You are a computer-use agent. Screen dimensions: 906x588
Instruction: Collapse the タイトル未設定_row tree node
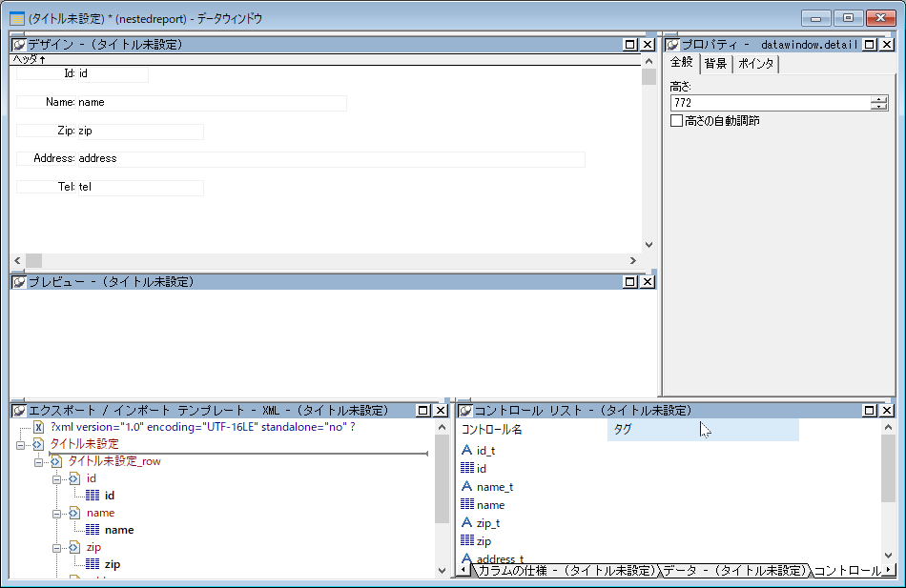[39, 461]
